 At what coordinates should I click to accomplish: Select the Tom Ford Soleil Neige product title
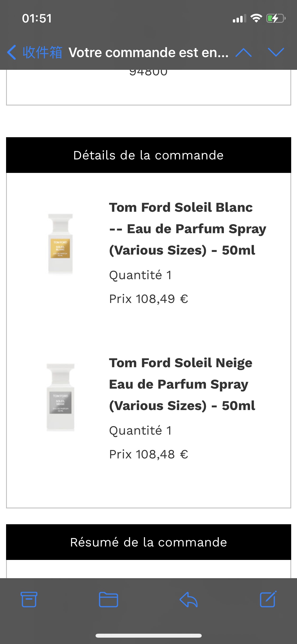[x=182, y=384]
